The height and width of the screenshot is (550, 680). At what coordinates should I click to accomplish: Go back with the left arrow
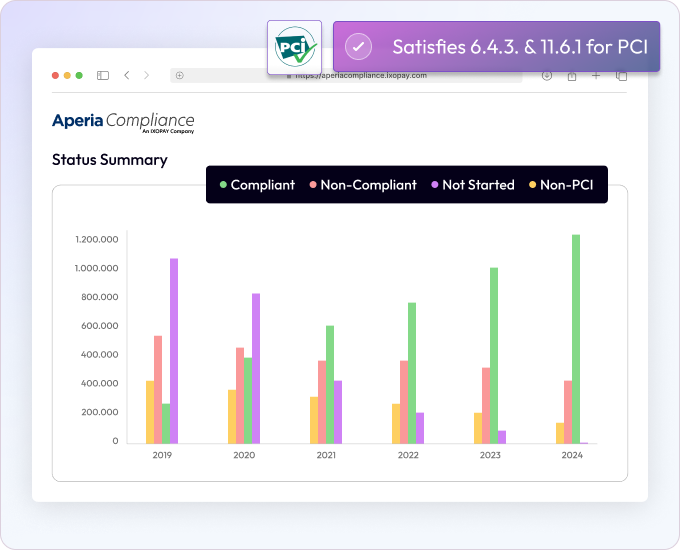tap(127, 75)
